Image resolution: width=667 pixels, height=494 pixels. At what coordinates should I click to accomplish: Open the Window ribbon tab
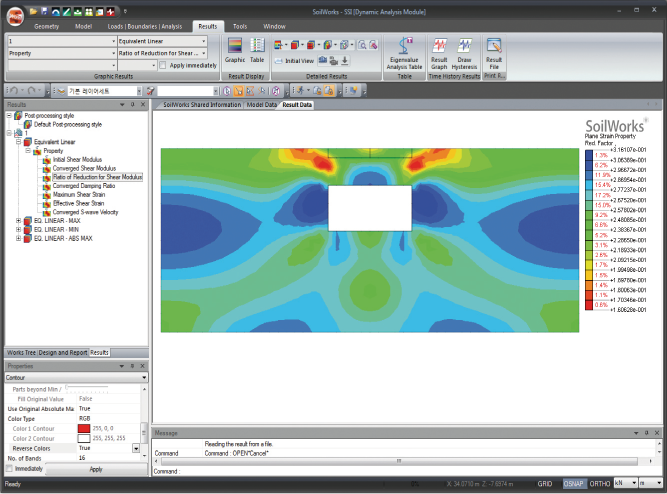pos(274,26)
